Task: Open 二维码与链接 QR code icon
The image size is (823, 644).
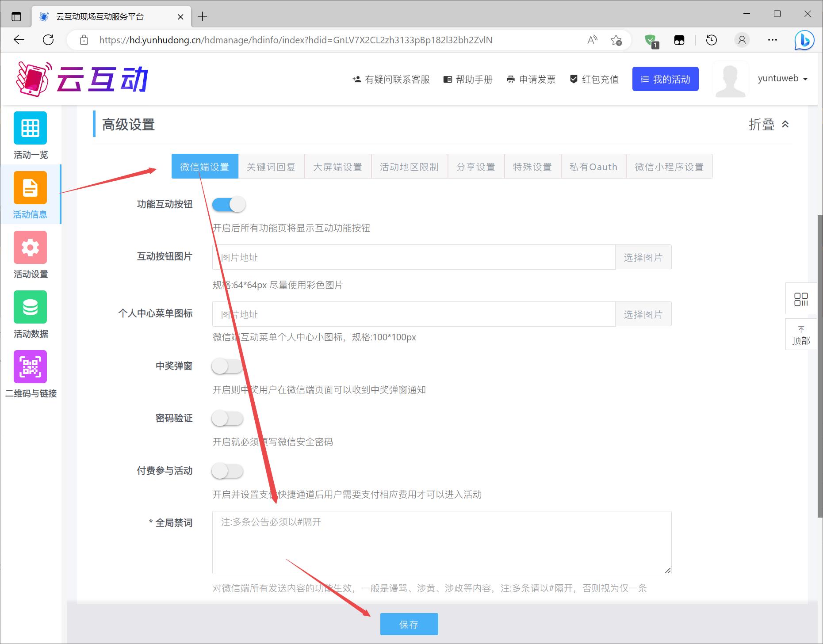Action: (30, 367)
